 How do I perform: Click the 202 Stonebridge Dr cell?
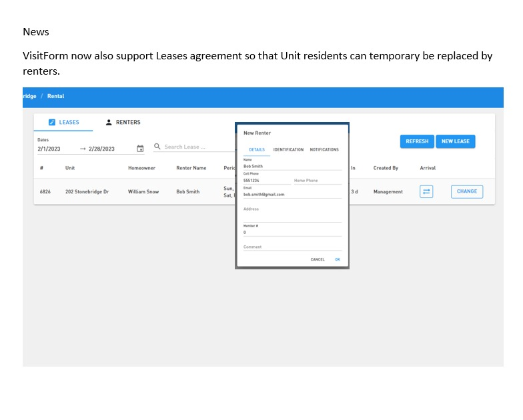click(87, 192)
